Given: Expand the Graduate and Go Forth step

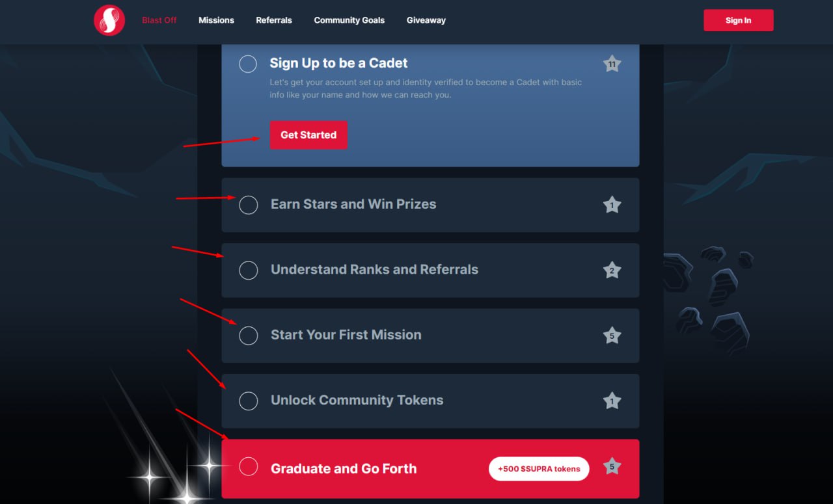Looking at the screenshot, I should point(343,468).
